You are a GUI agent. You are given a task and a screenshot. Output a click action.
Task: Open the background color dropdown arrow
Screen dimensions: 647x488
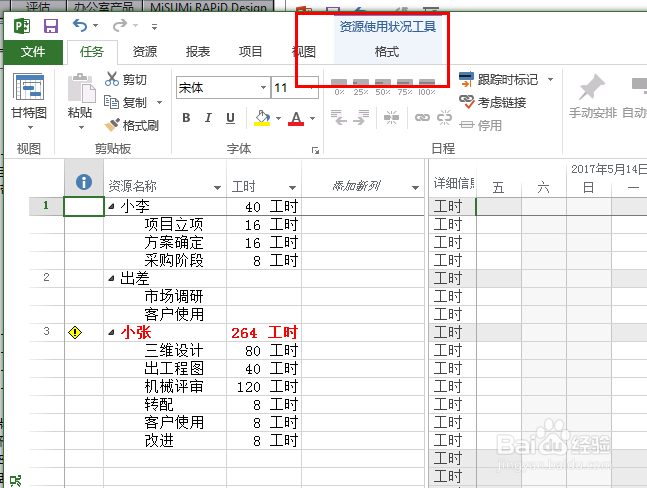[x=279, y=119]
